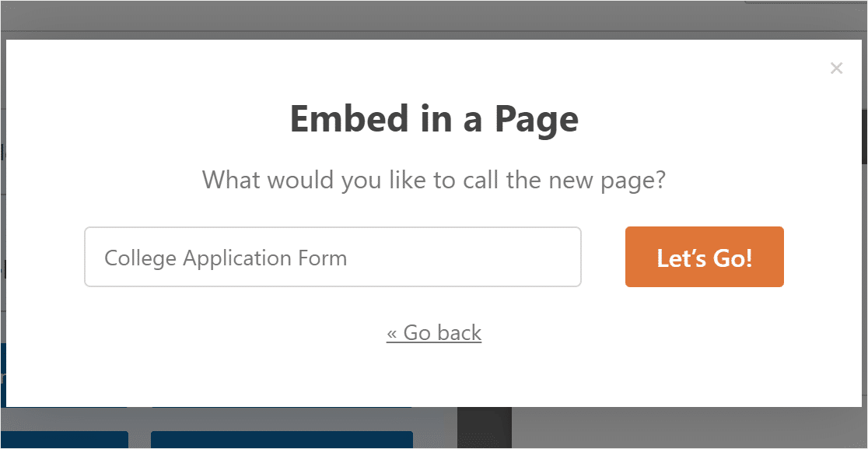Place cursor after the word Form in the field
This screenshot has height=449, width=868.
click(x=348, y=258)
